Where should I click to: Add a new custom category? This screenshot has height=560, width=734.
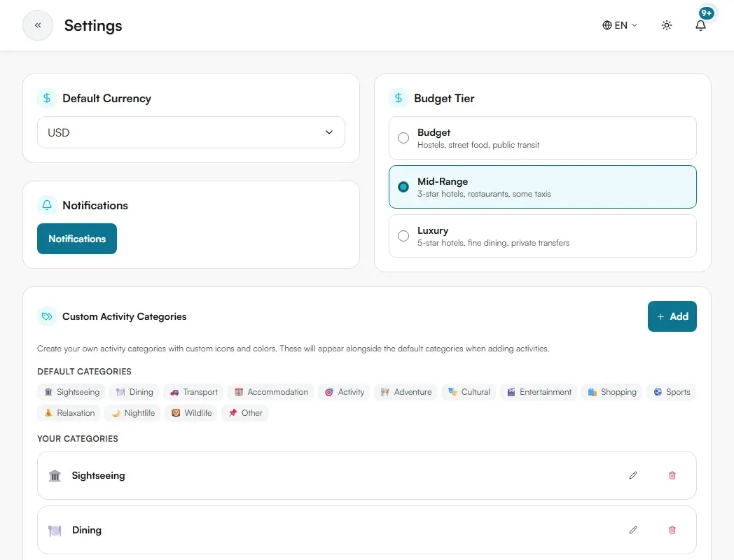point(672,316)
